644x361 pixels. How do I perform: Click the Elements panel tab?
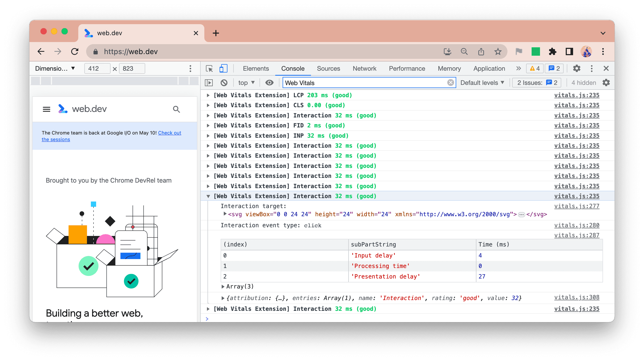pyautogui.click(x=256, y=68)
